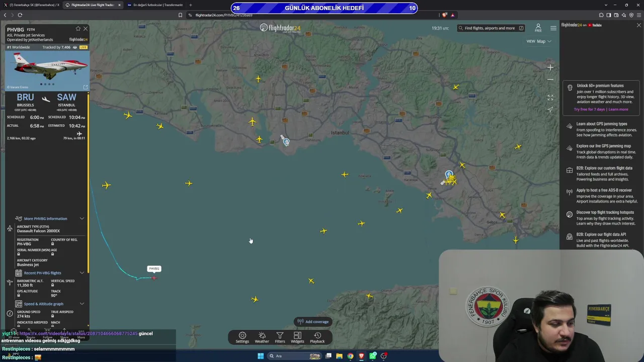Open the aircraft photo external link icon
The image size is (644, 362).
(85, 87)
